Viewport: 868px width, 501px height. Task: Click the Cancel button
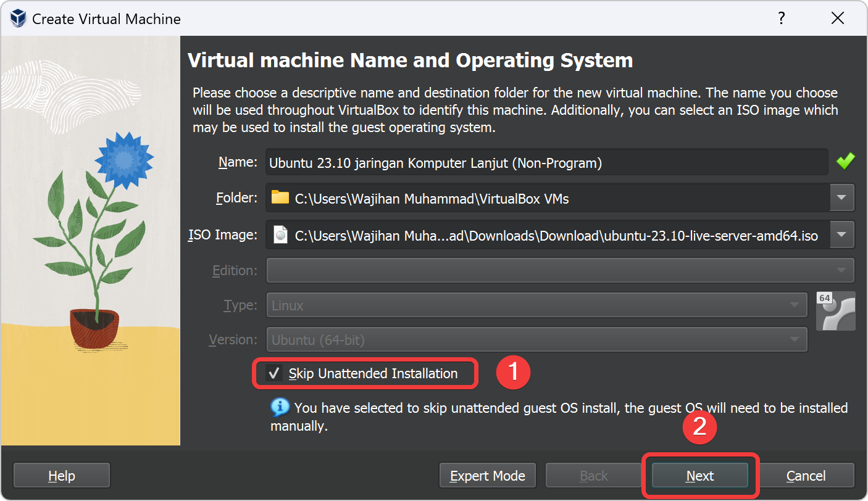[x=806, y=476]
